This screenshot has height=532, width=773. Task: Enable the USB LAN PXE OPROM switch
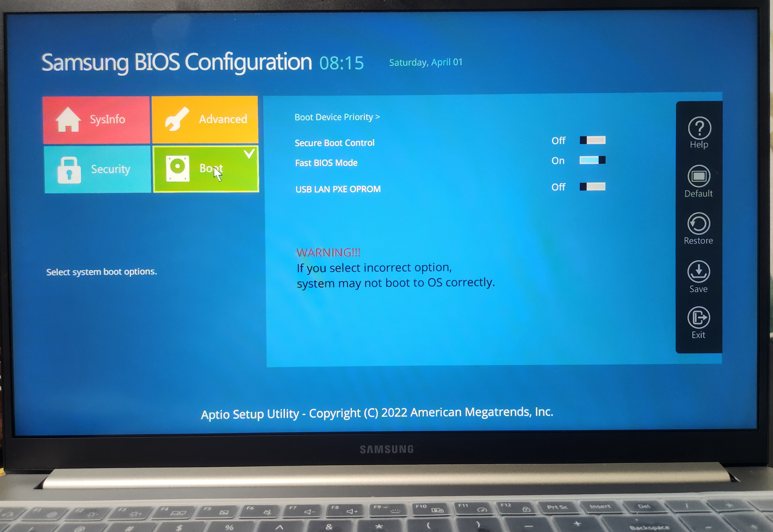(x=592, y=187)
